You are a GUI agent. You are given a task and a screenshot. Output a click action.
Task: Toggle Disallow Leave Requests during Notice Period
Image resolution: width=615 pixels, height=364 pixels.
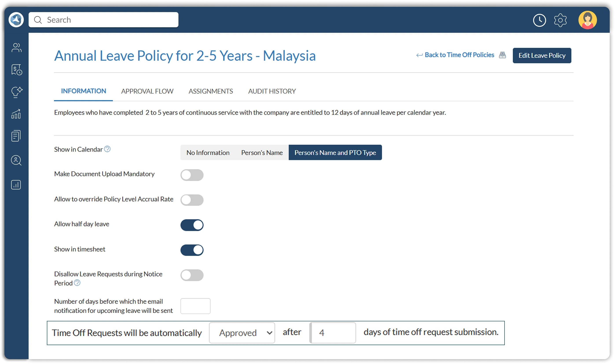[192, 275]
